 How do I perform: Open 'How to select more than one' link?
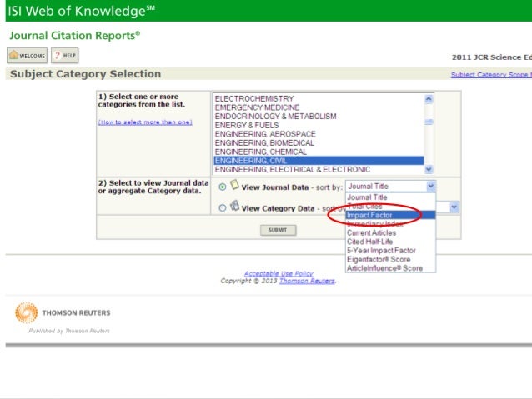click(x=145, y=122)
